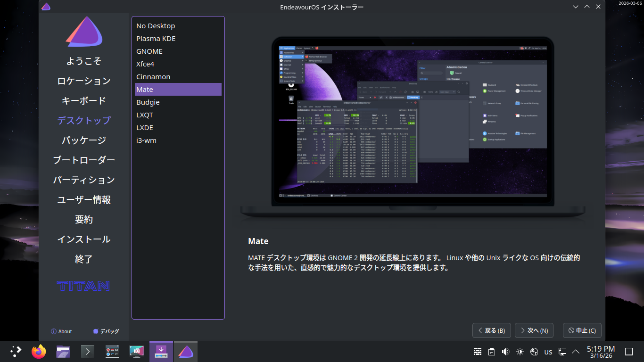The image size is (644, 362).
Task: Click the screen brightness tray icon
Action: click(520, 352)
